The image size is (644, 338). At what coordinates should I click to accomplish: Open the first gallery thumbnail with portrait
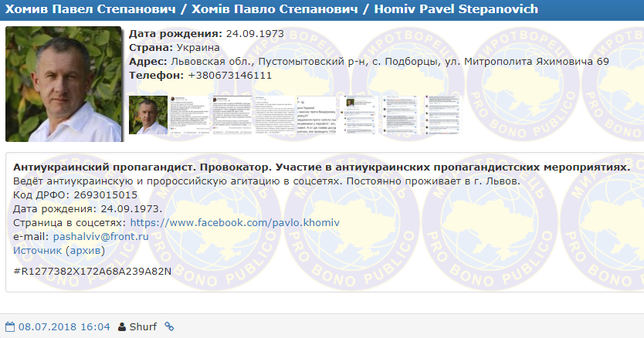[x=147, y=115]
